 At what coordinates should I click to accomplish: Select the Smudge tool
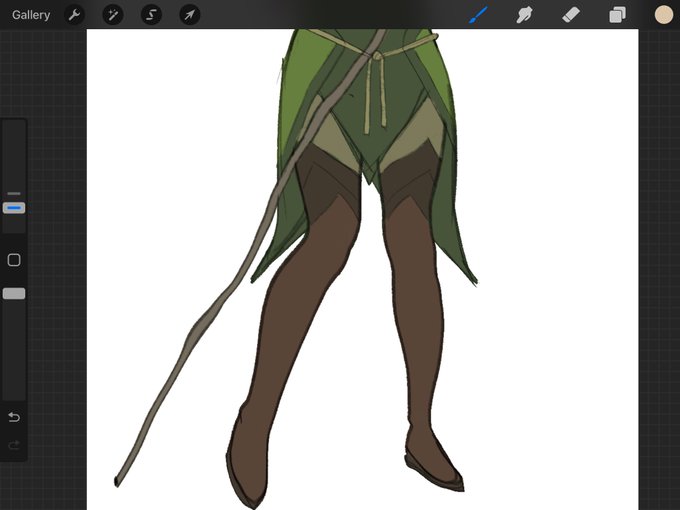[524, 15]
